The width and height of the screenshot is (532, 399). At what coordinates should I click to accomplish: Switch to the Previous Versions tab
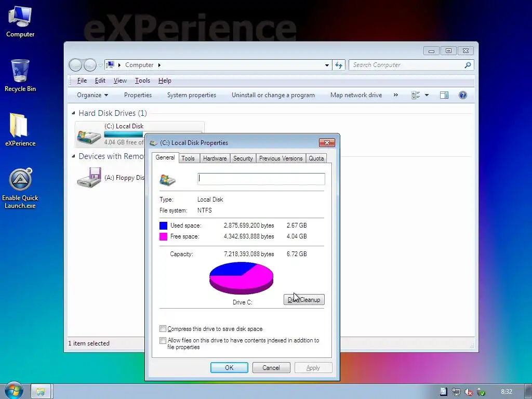(281, 158)
